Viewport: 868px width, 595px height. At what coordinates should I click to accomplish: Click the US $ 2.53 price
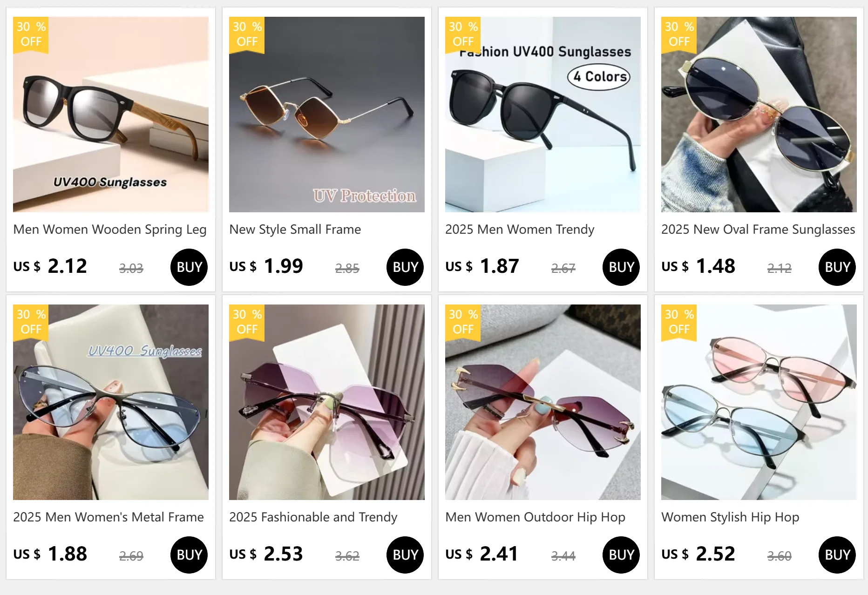[266, 554]
